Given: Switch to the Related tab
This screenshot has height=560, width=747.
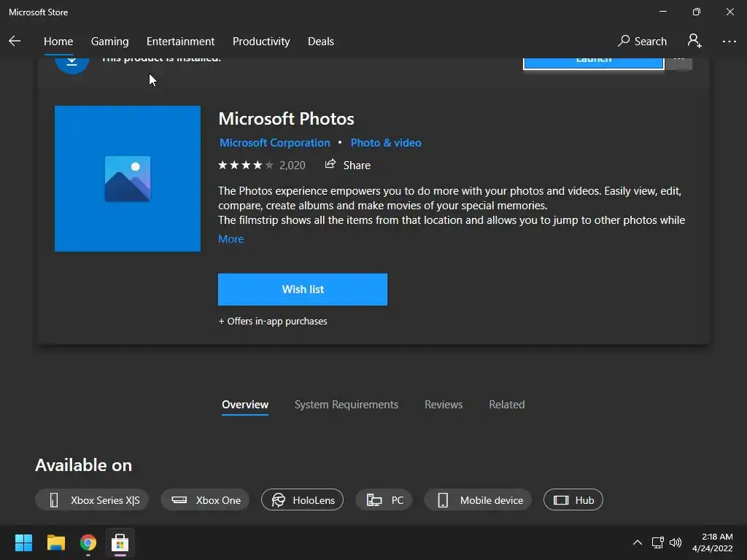Looking at the screenshot, I should pyautogui.click(x=507, y=404).
